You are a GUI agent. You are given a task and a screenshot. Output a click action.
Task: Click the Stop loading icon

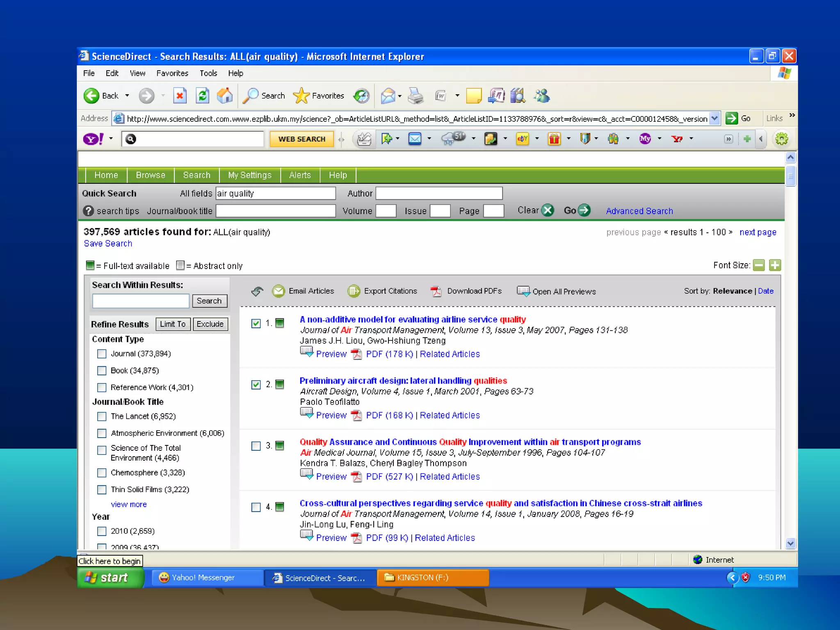coord(180,96)
